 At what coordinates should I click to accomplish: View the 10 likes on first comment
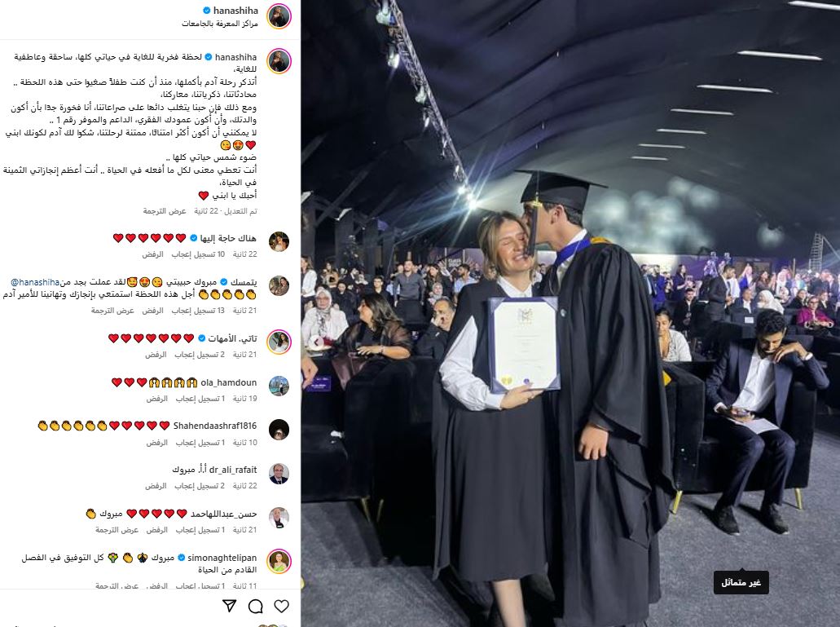point(198,254)
